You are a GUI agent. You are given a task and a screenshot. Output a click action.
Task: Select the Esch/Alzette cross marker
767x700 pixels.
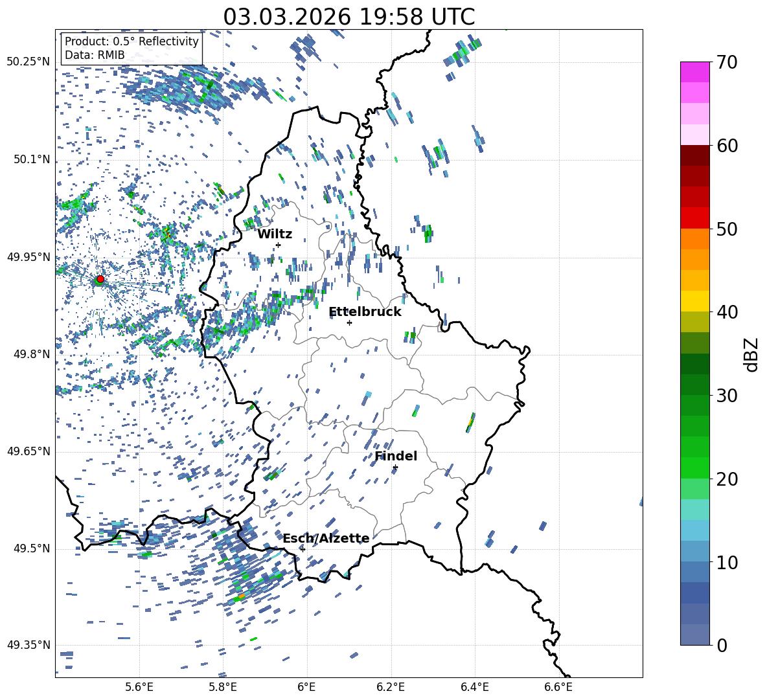(303, 549)
